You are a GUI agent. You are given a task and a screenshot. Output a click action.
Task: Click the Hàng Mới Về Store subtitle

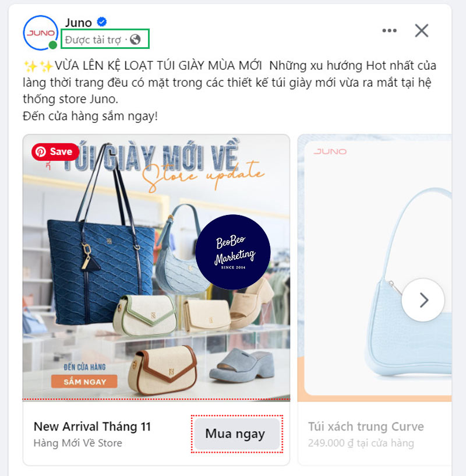coord(77,443)
